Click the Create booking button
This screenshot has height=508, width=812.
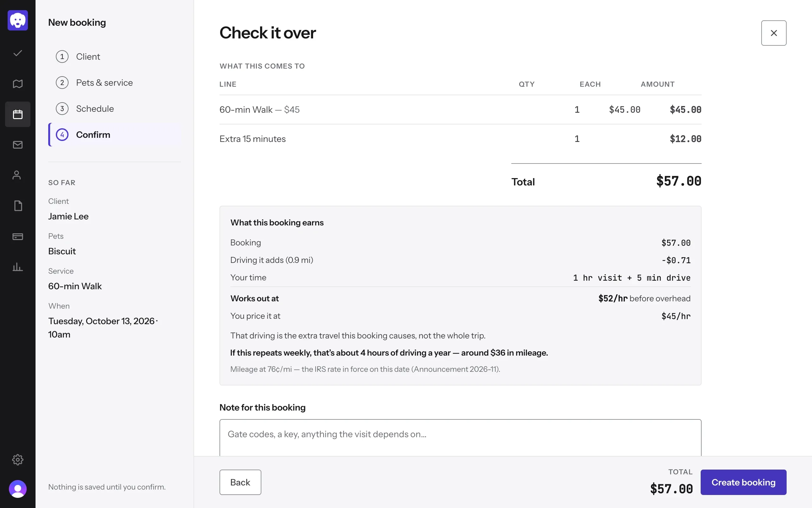pos(743,482)
